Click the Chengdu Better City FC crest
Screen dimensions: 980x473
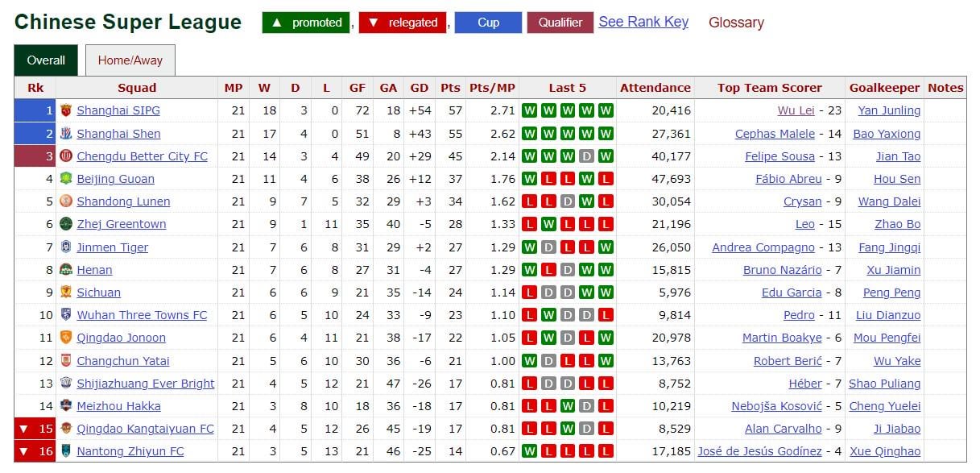pyautogui.click(x=68, y=156)
